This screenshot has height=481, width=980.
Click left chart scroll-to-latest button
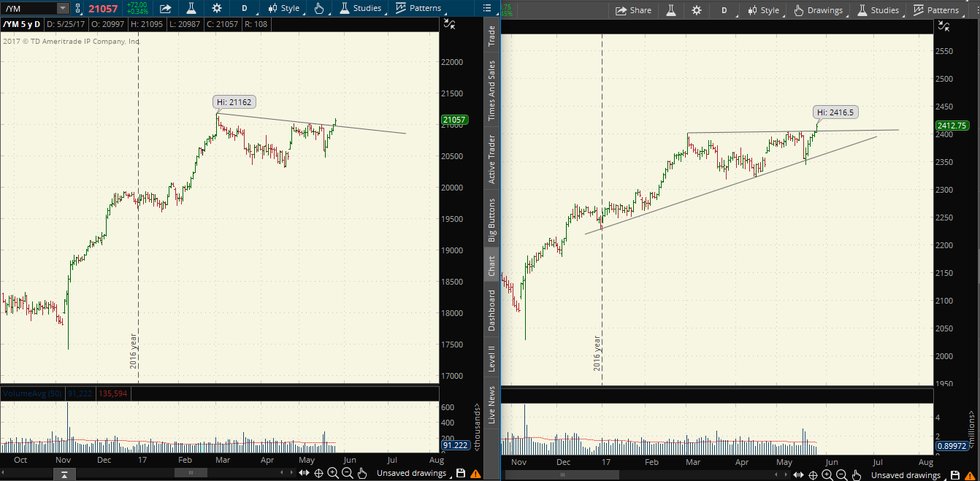click(x=64, y=474)
